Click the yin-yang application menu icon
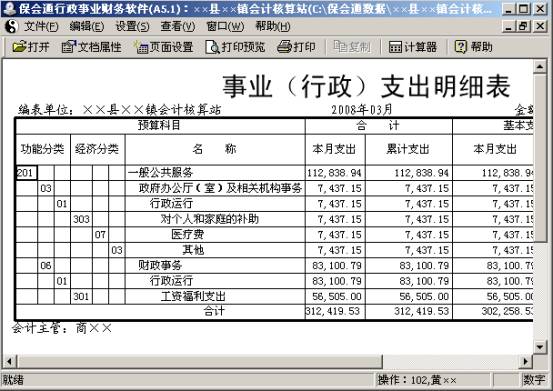553x391 pixels. [12, 26]
